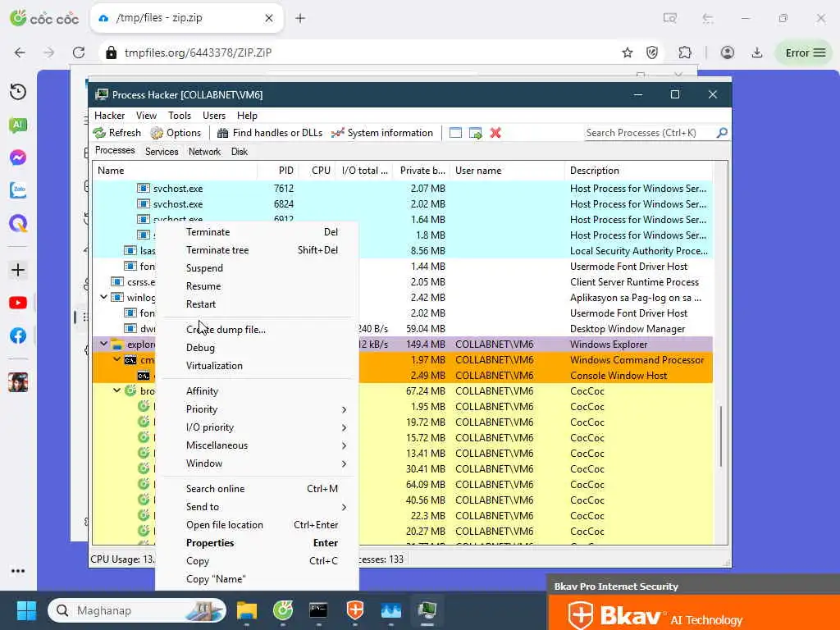Click the process list vertical scrollbar

pyautogui.click(x=721, y=436)
